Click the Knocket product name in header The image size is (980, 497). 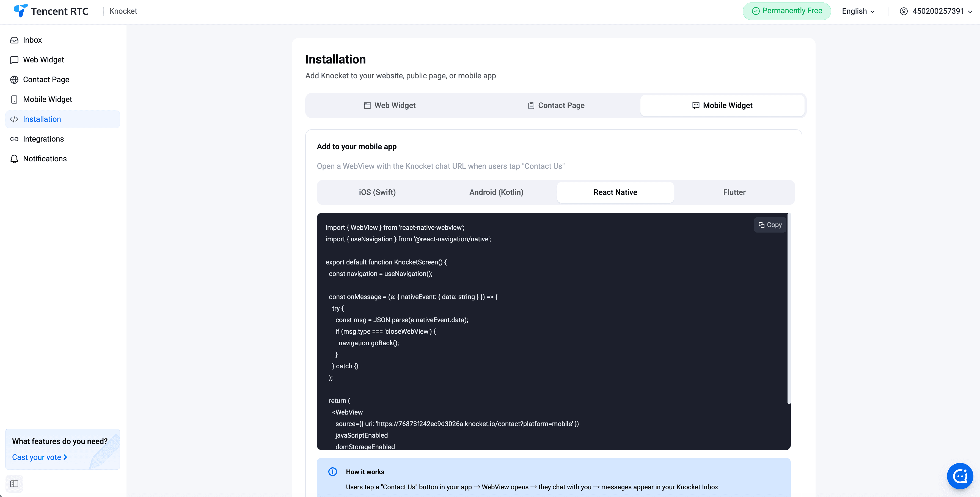(123, 11)
